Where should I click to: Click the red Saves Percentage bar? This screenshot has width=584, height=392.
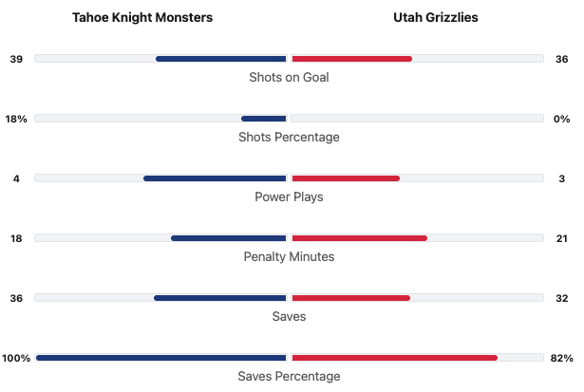click(x=394, y=358)
